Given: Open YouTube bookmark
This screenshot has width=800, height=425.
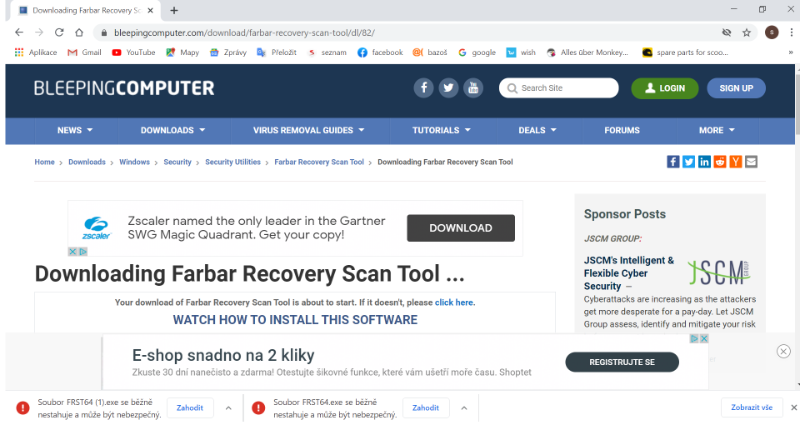Looking at the screenshot, I should point(133,52).
